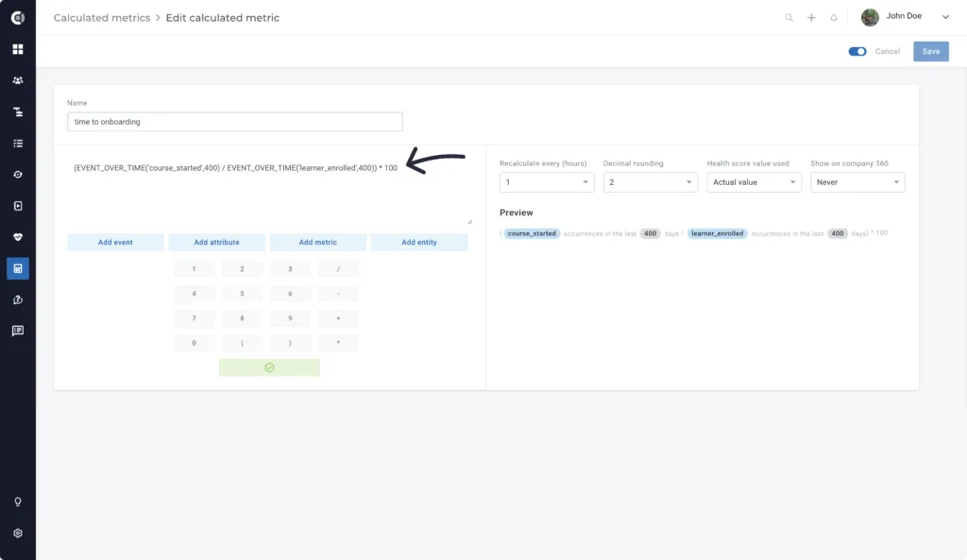Viewport: 967px width, 560px height.
Task: Open the Decimal rounding dropdown
Action: (650, 182)
